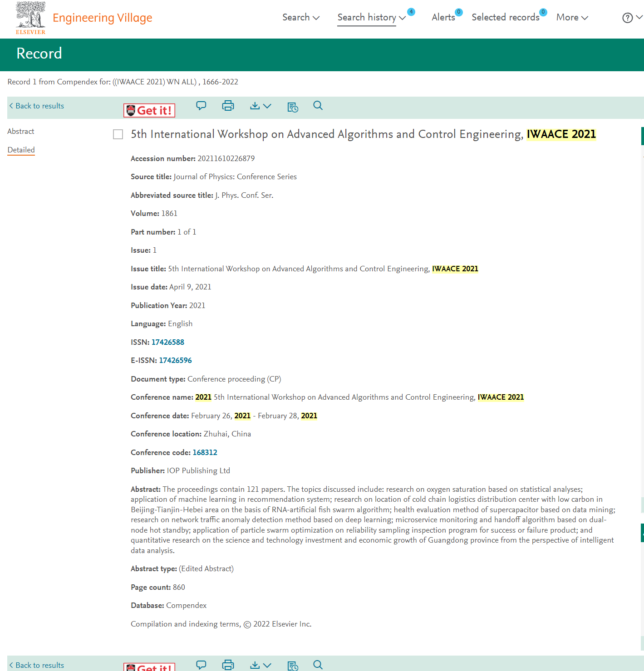The width and height of the screenshot is (644, 671).
Task: Click the top magnifier search icon
Action: click(x=318, y=106)
